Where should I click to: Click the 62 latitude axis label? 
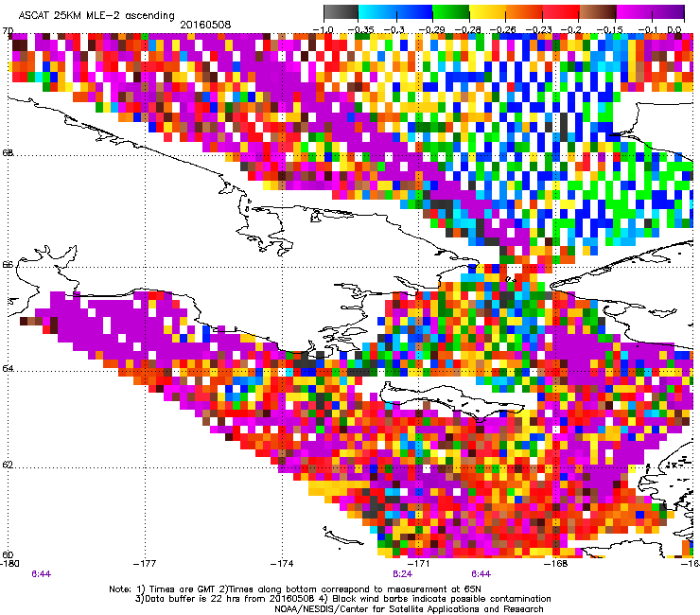[8, 465]
